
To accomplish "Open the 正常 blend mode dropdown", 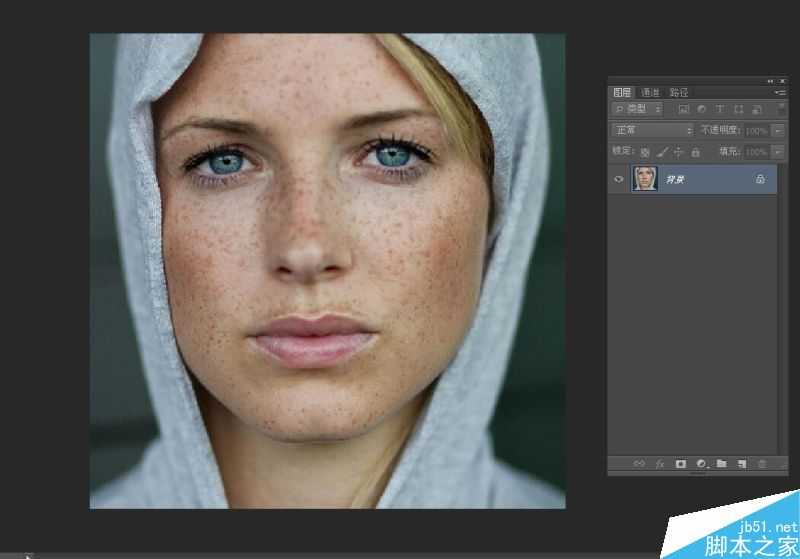I will point(652,130).
